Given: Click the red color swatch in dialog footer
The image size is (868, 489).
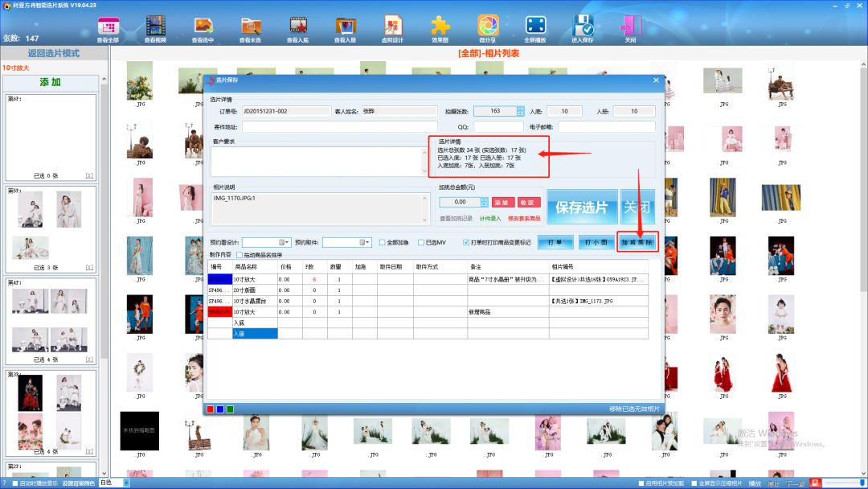Looking at the screenshot, I should pos(211,409).
